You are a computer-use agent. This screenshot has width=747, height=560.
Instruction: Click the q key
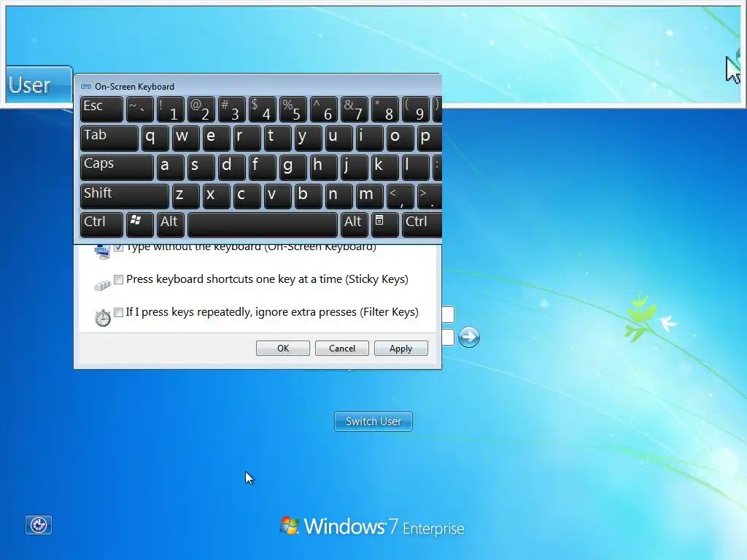point(155,138)
